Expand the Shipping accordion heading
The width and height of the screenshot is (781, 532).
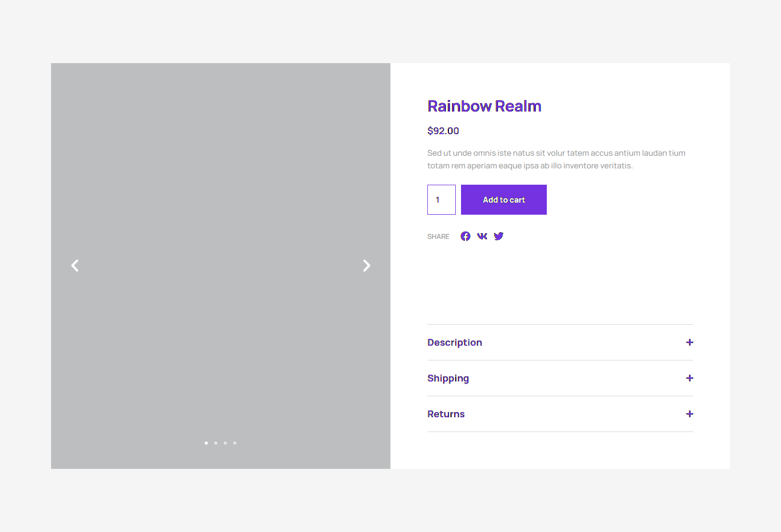[448, 378]
